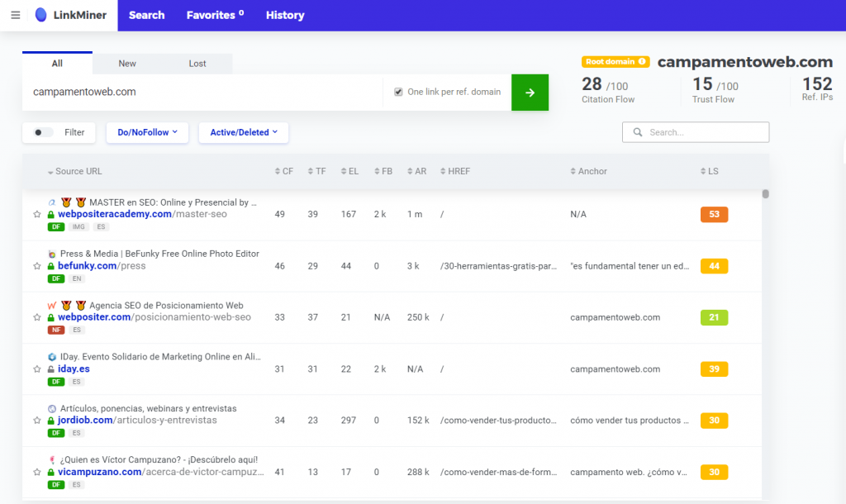Open the jordiob.com/articulos-y-entrevistas link
Screen dimensions: 846x504
pos(137,421)
